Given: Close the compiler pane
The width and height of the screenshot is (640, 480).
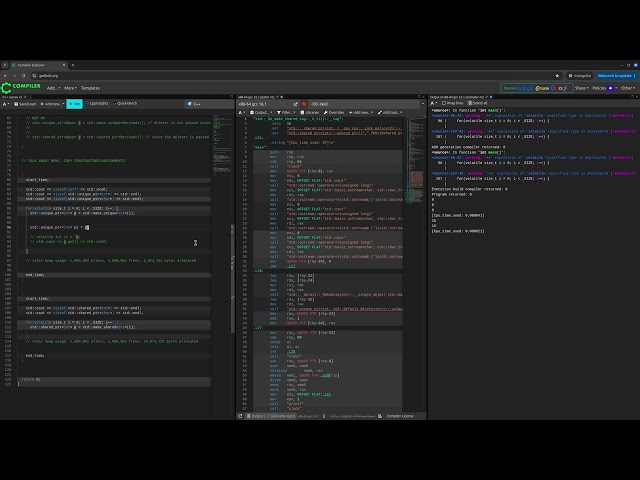Looking at the screenshot, I should click(424, 97).
